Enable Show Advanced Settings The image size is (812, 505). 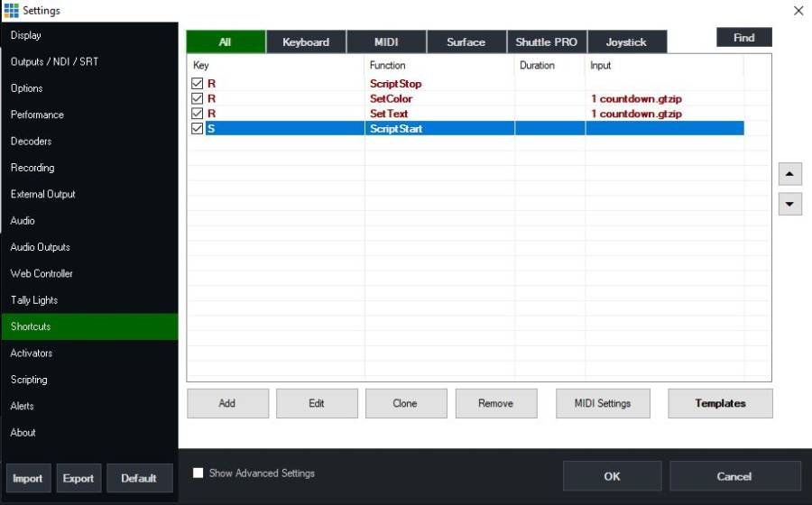(198, 473)
